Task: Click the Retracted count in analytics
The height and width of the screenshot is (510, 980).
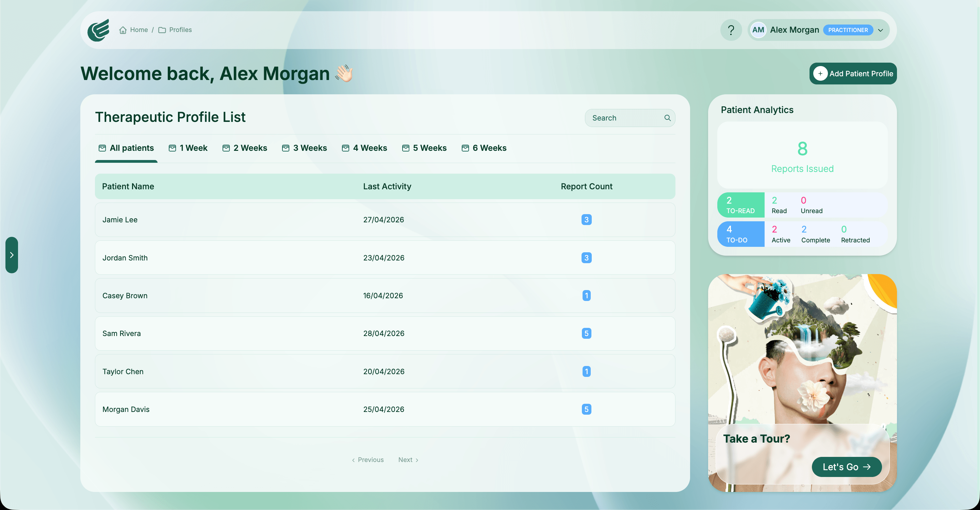Action: click(855, 234)
